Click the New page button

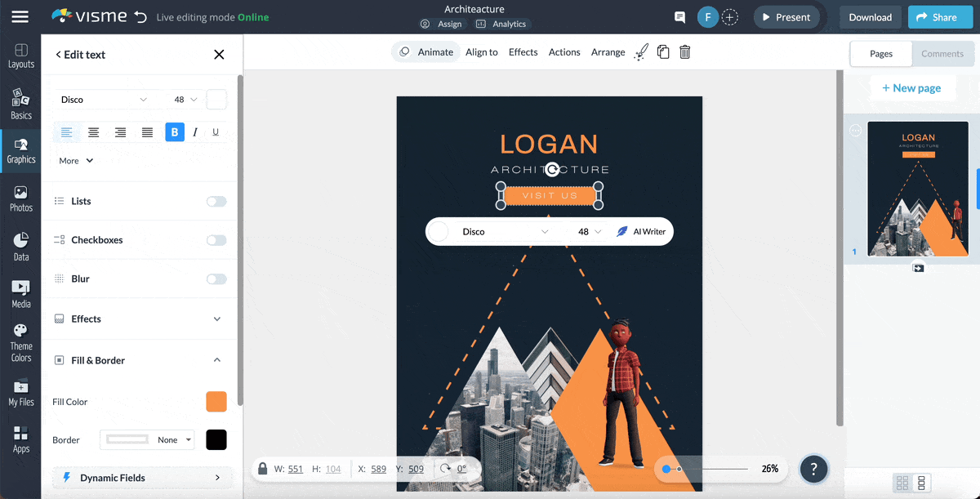click(912, 87)
